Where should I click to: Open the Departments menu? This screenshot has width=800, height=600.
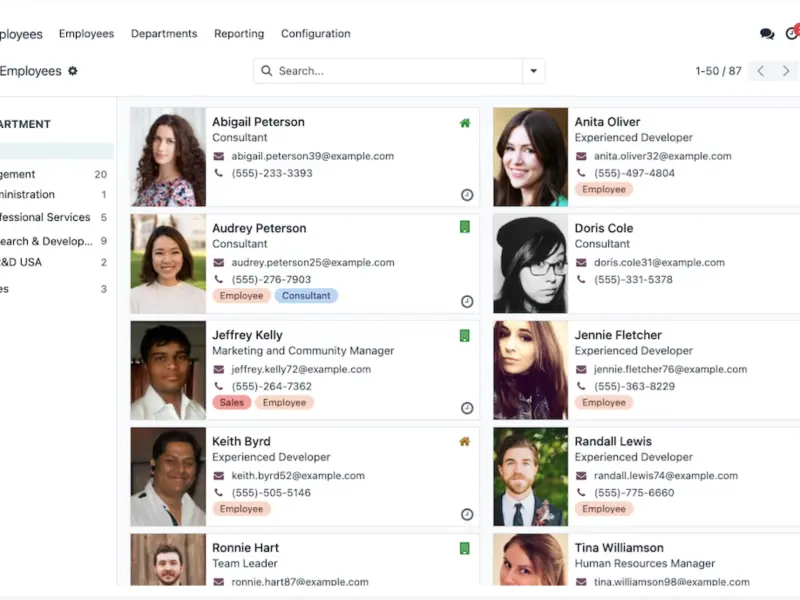tap(164, 33)
